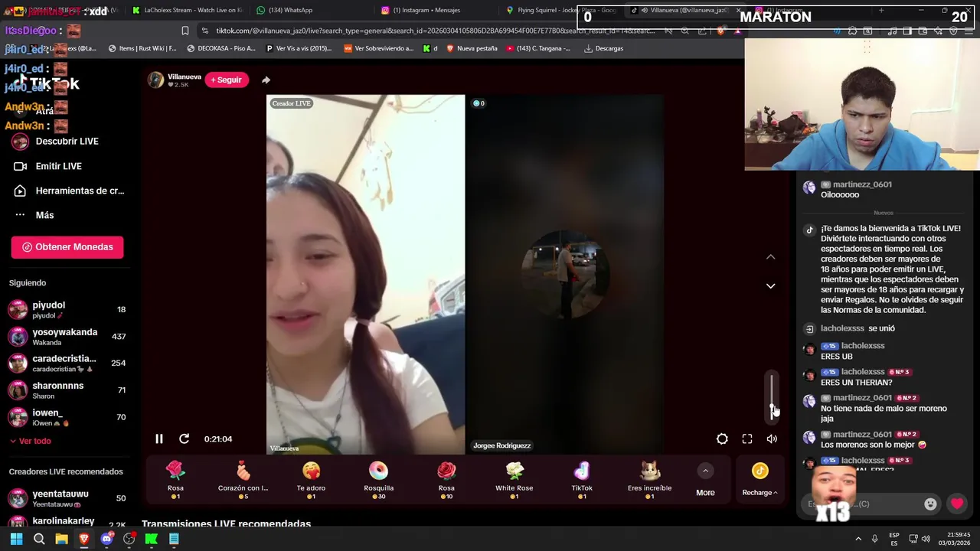Open Descubrir LIVE in sidebar
Viewport: 980px width, 551px height.
[66, 142]
